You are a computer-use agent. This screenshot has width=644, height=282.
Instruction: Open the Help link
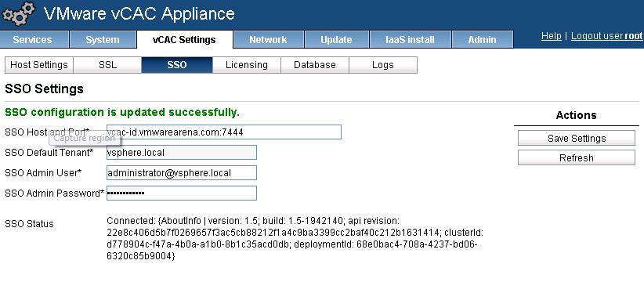(552, 36)
